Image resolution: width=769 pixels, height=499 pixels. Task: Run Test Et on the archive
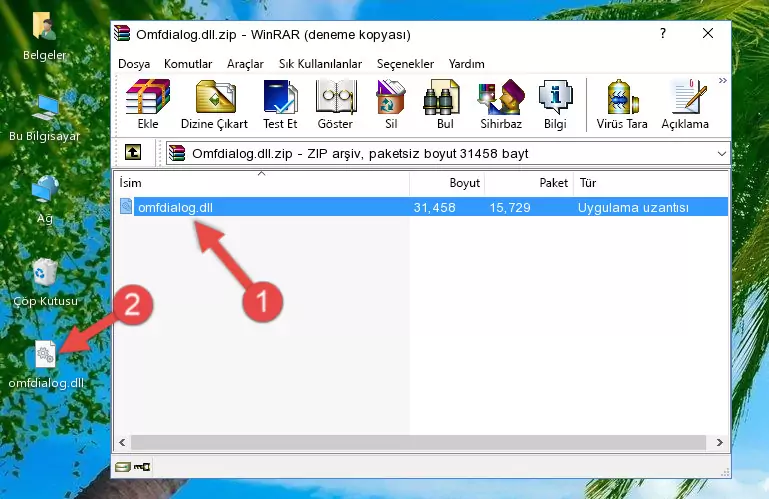pos(280,104)
